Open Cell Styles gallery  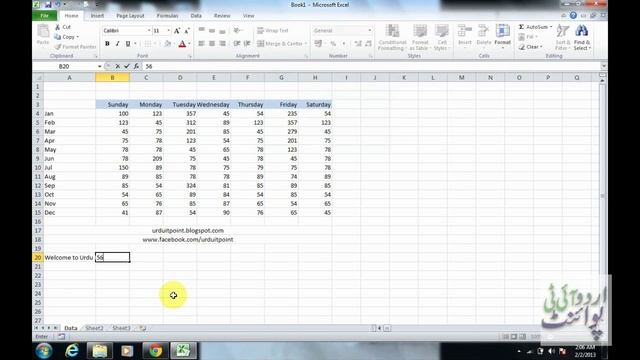tap(442, 37)
